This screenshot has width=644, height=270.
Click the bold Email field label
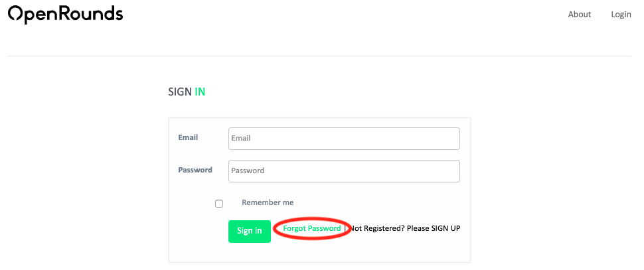(188, 138)
